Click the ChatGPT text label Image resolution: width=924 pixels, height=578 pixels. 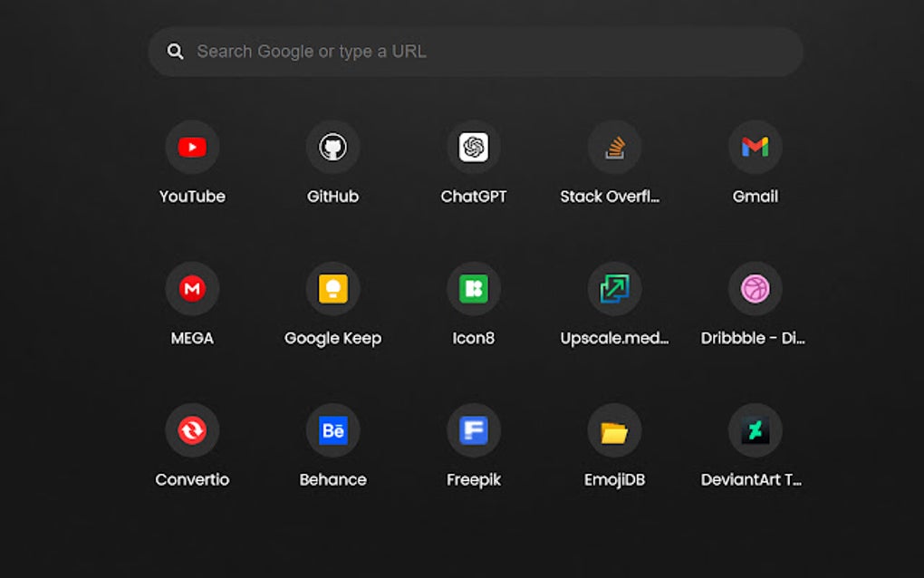[x=473, y=196]
